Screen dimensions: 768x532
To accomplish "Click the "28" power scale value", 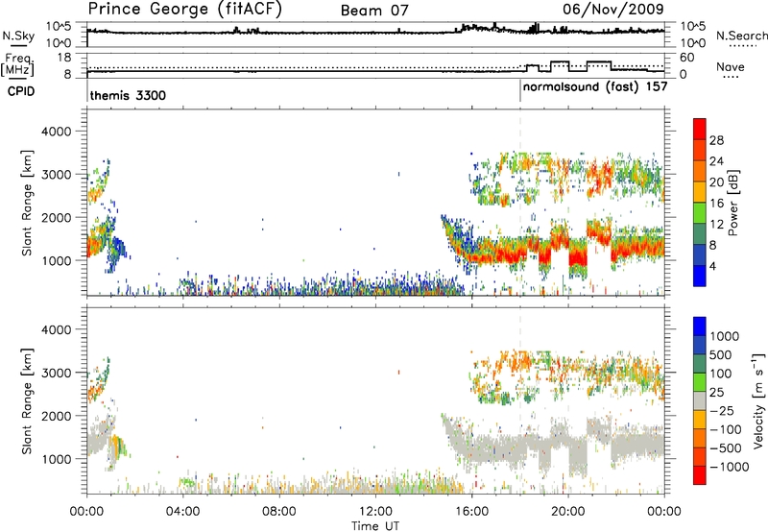I will 716,140.
